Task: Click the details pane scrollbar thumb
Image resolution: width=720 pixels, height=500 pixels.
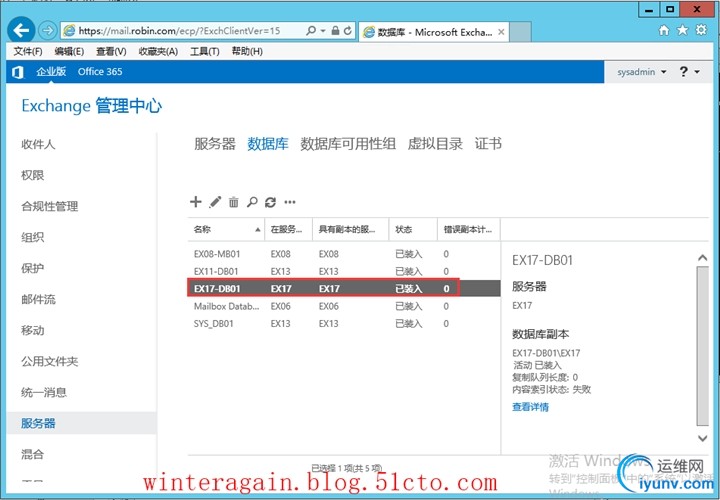Action: coord(703,346)
